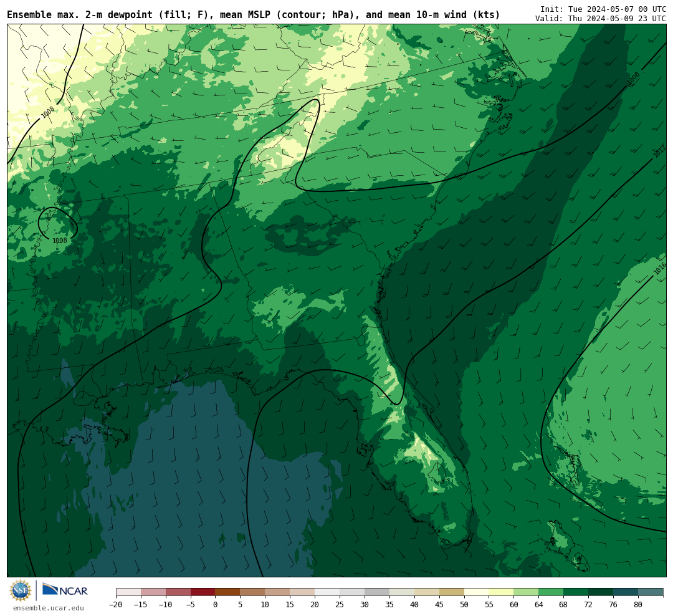Viewport: 673px width, 616px height.
Task: Pick the gray swatch between 30 and 35
Action: click(377, 592)
